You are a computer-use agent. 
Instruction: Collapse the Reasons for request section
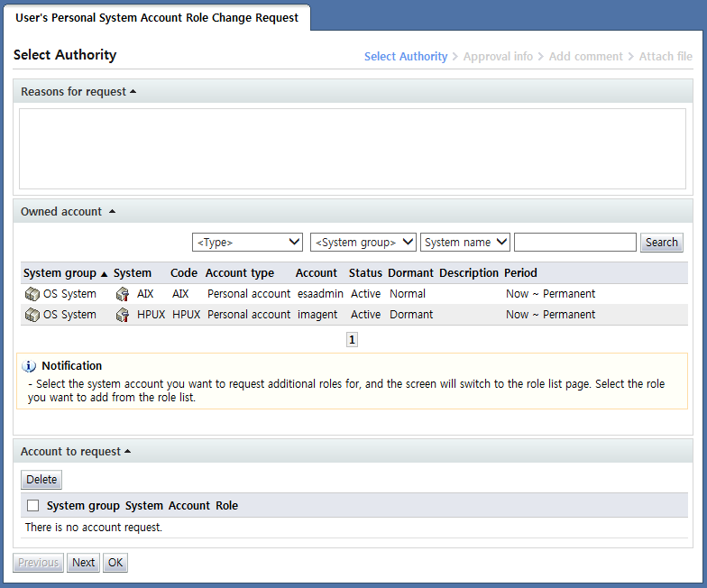[x=133, y=91]
